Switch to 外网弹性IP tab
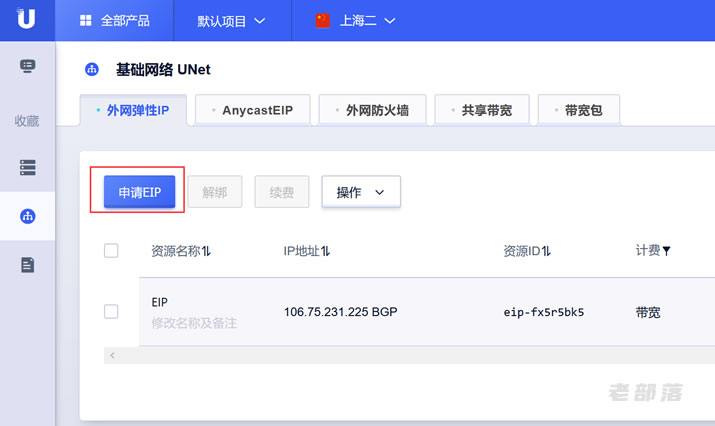715x426 pixels. pos(133,110)
